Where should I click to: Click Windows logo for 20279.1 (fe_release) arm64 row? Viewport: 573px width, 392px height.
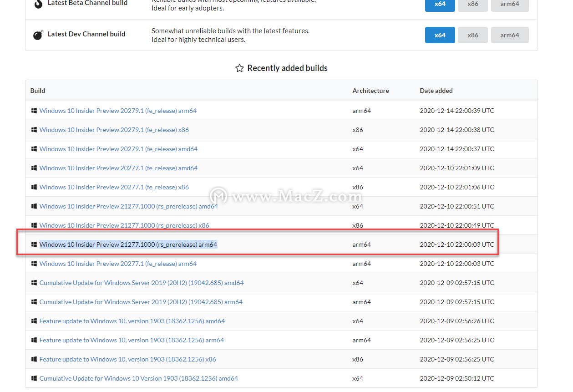pos(34,111)
